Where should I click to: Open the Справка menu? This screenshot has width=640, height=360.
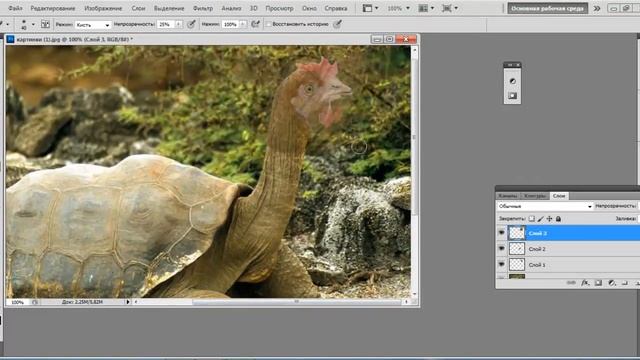coord(336,8)
